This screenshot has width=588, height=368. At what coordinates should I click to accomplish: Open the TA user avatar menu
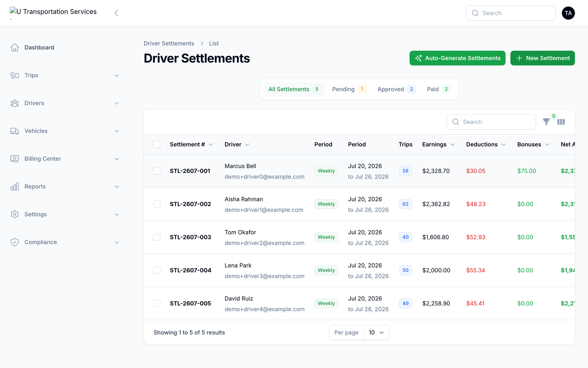click(568, 13)
